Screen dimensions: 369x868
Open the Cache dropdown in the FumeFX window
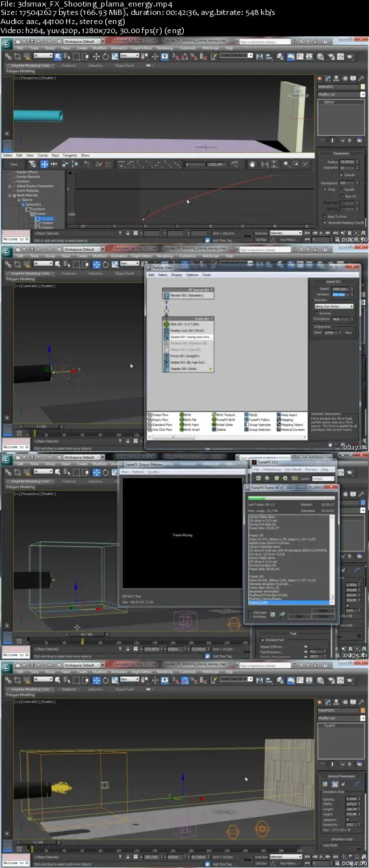point(324,478)
